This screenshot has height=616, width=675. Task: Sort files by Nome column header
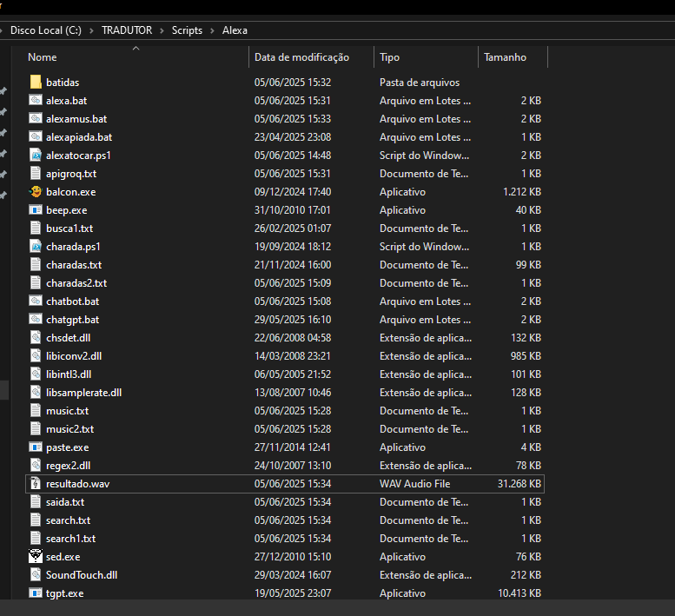(x=43, y=57)
